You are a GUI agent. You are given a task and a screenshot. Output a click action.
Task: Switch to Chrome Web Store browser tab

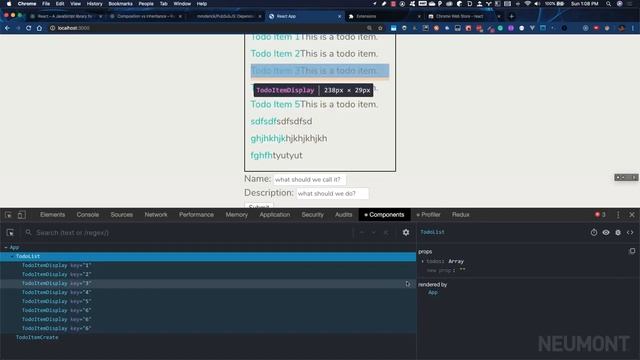463,16
